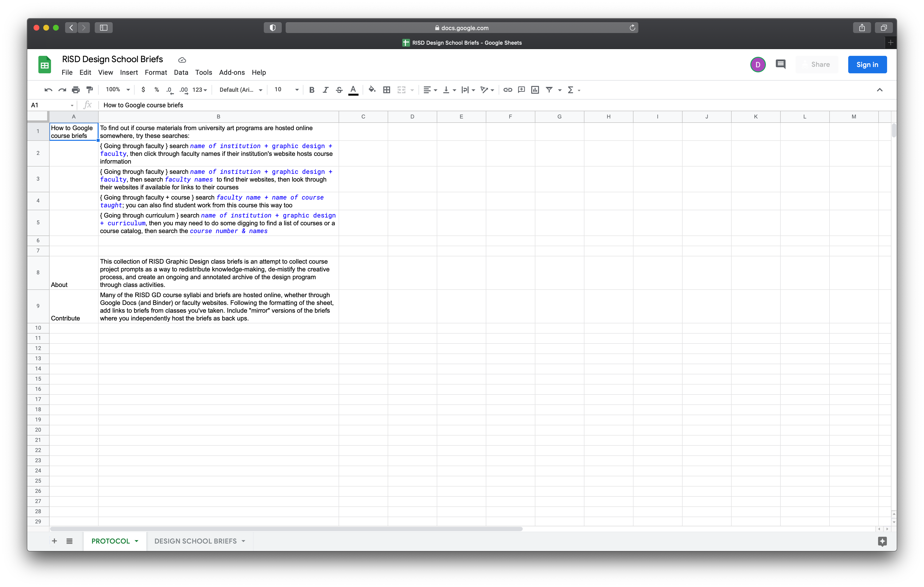Screen dimensions: 924x587
Task: Toggle Safari sidebar button
Action: [104, 28]
